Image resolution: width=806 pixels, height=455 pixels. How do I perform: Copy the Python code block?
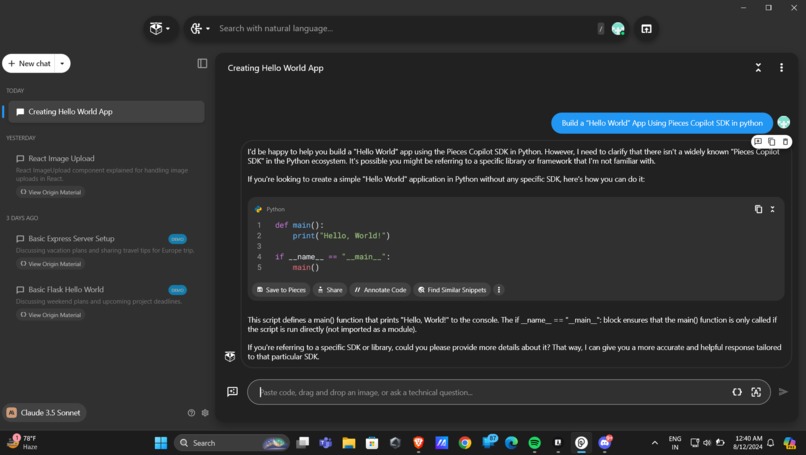(x=758, y=209)
